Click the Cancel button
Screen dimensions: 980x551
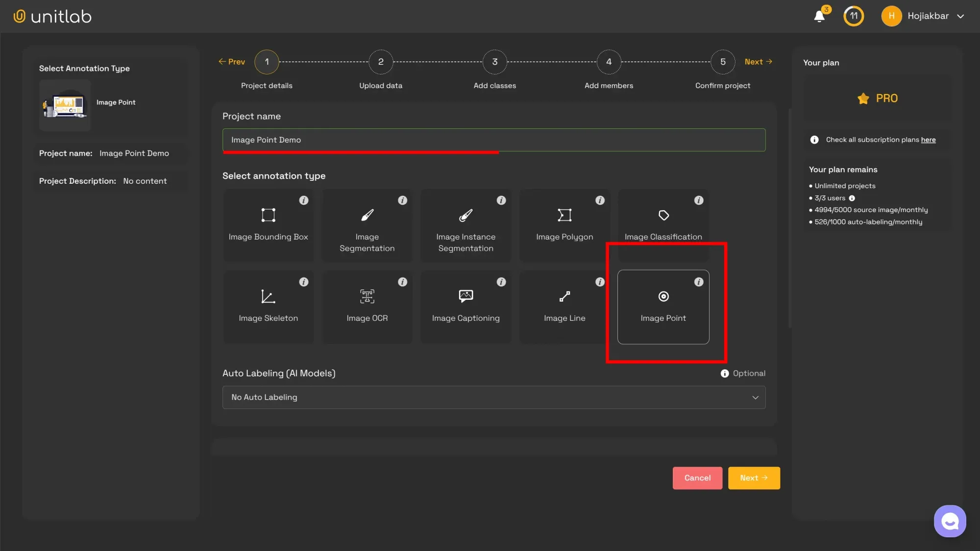(697, 478)
